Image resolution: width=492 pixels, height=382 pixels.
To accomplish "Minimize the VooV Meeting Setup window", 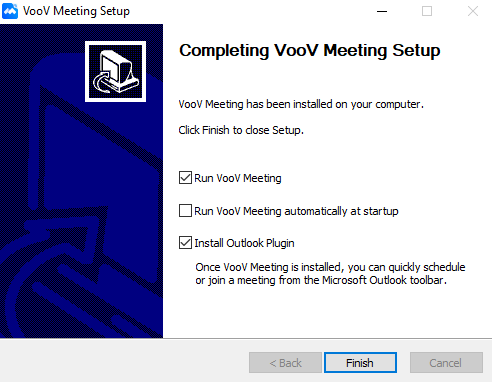I will 382,11.
